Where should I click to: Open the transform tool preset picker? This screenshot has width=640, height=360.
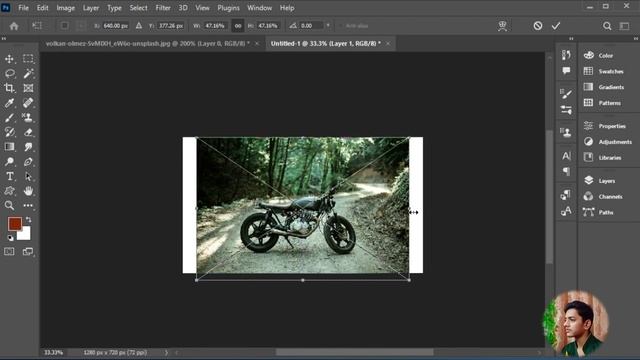[x=37, y=26]
